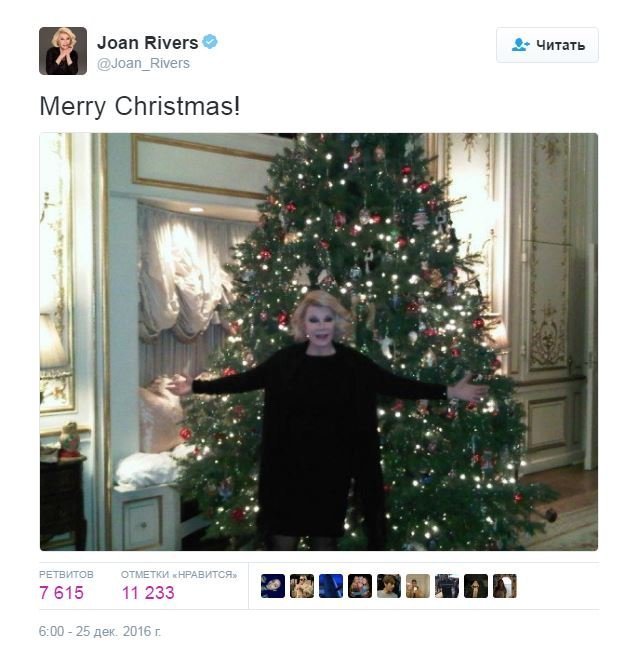The height and width of the screenshot is (647, 633).
Task: Click the follow person icon in Читать button
Action: 520,45
